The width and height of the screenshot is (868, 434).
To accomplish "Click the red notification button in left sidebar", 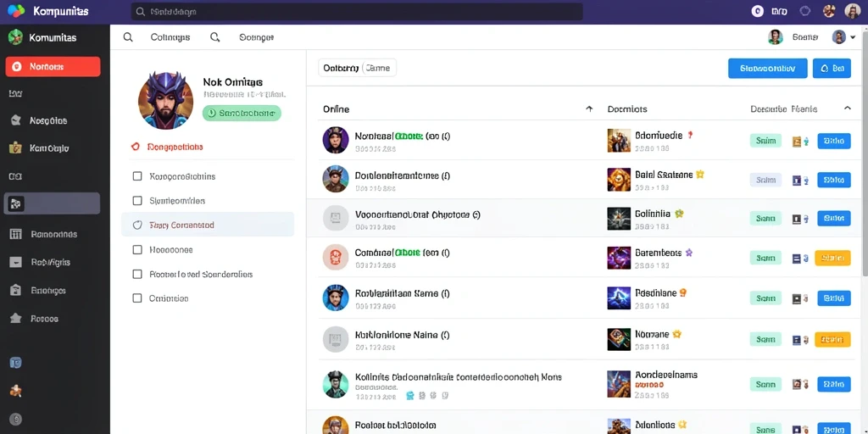I will 53,66.
